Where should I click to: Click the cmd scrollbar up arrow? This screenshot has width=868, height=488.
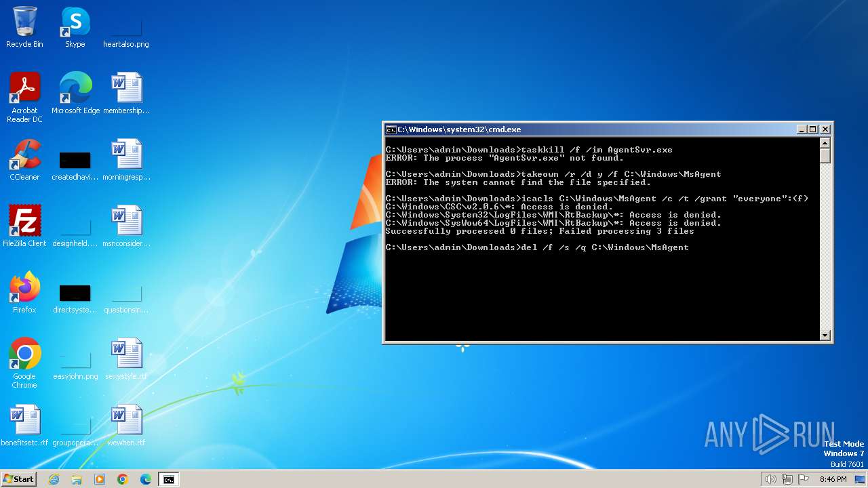(x=825, y=143)
